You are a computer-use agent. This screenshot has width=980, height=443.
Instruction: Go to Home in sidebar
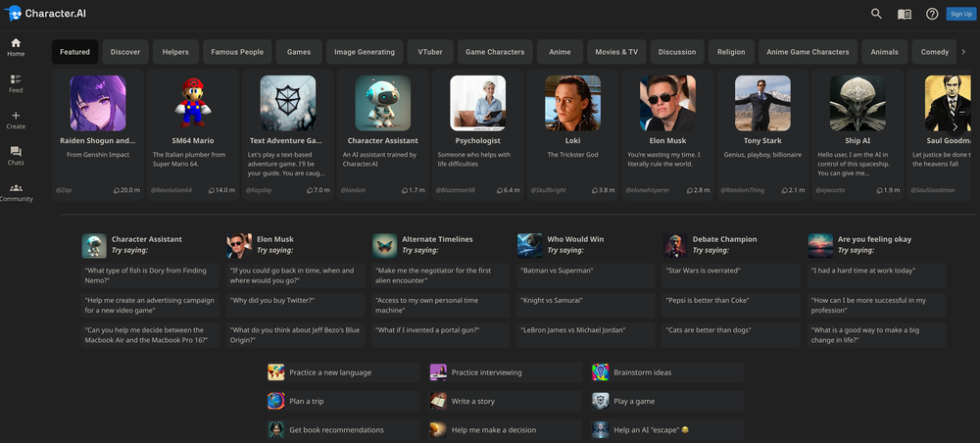click(16, 47)
